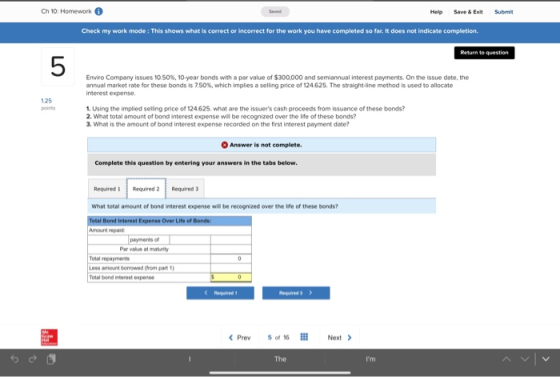This screenshot has width=560, height=377.
Task: Choose the keyboard suggestion 'The'
Action: point(280,359)
